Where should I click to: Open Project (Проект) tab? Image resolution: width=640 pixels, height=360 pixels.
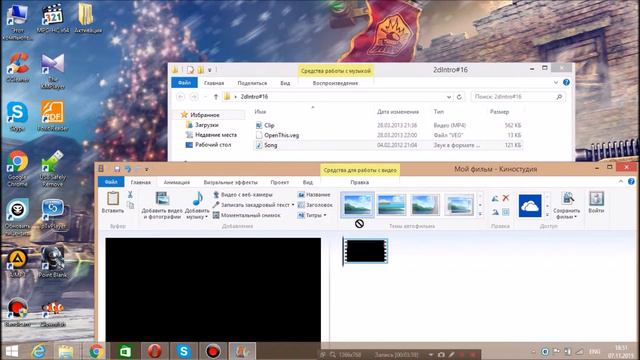tap(280, 182)
